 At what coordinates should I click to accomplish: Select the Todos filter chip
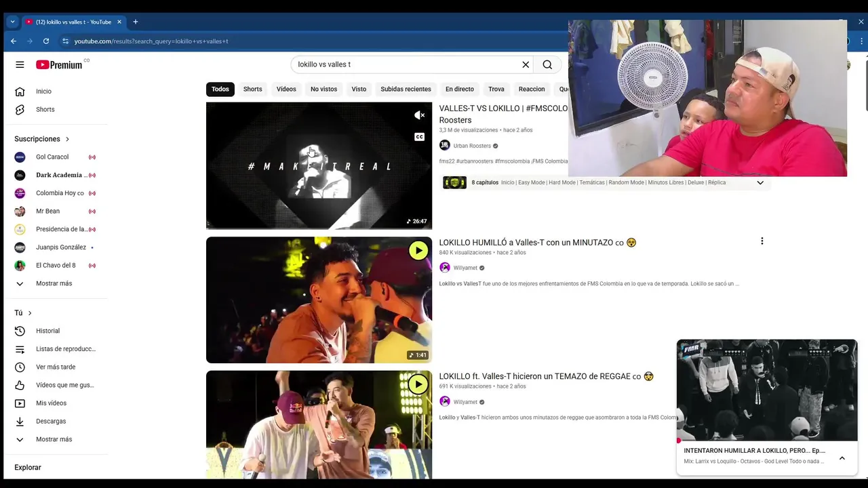click(x=220, y=89)
